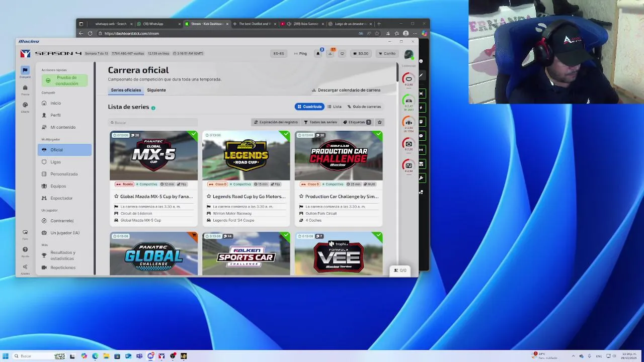The image size is (644, 362).
Task: Open Microsoft Edge from the taskbar
Action: [95, 356]
